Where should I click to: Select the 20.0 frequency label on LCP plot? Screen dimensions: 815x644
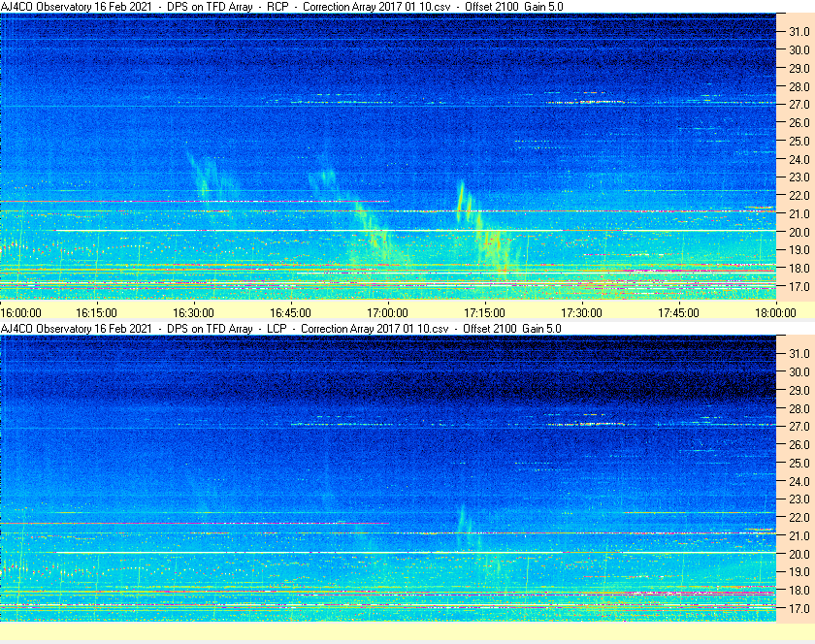(x=799, y=554)
